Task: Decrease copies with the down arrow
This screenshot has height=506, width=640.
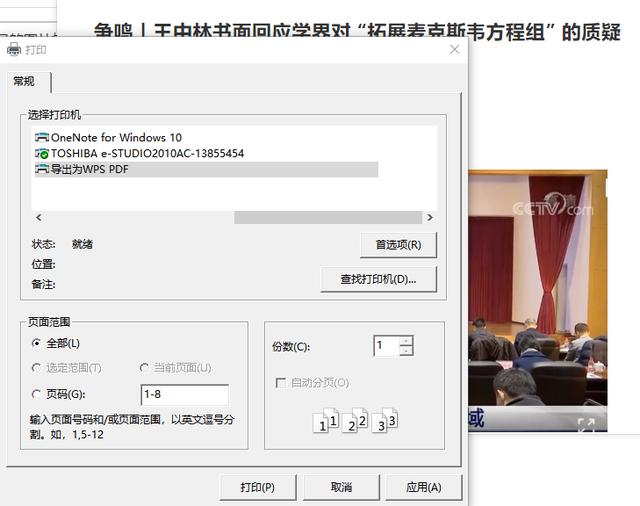Action: [x=406, y=351]
